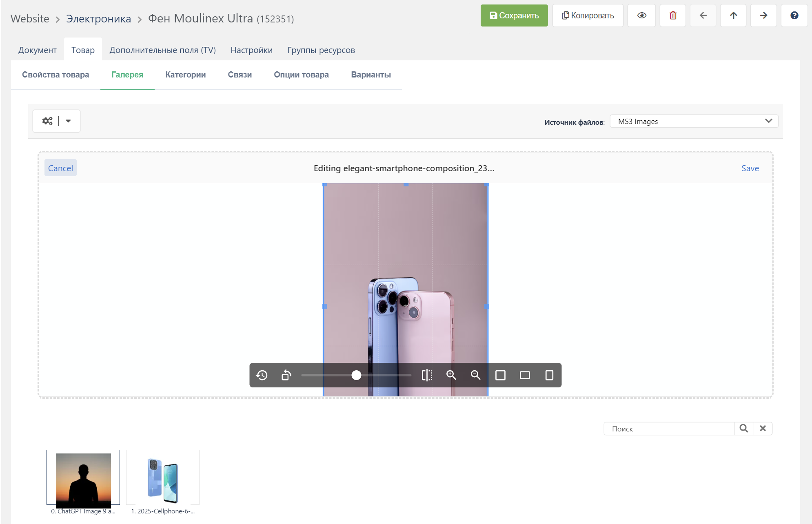Click the rotation angle slider handle
Viewport: 812px width, 524px height.
(x=356, y=375)
